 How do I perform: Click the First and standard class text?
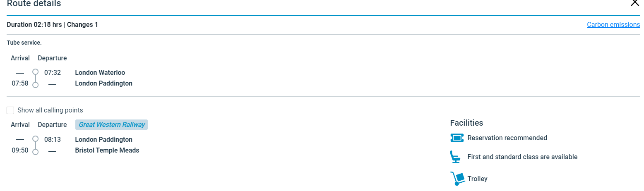click(x=522, y=157)
